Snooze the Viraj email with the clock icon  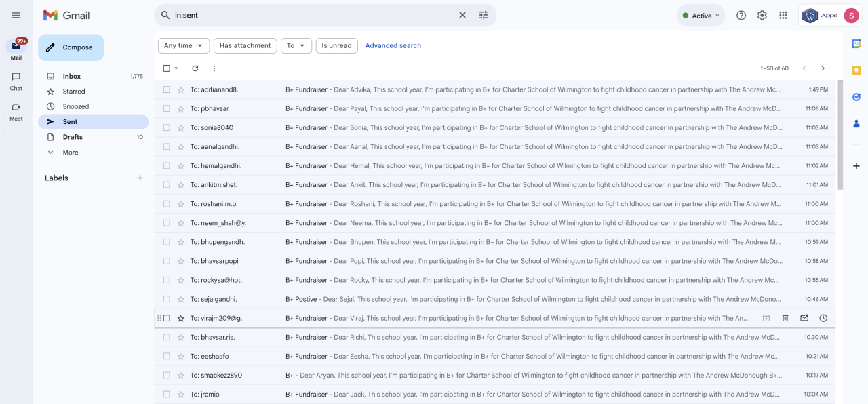pyautogui.click(x=823, y=318)
